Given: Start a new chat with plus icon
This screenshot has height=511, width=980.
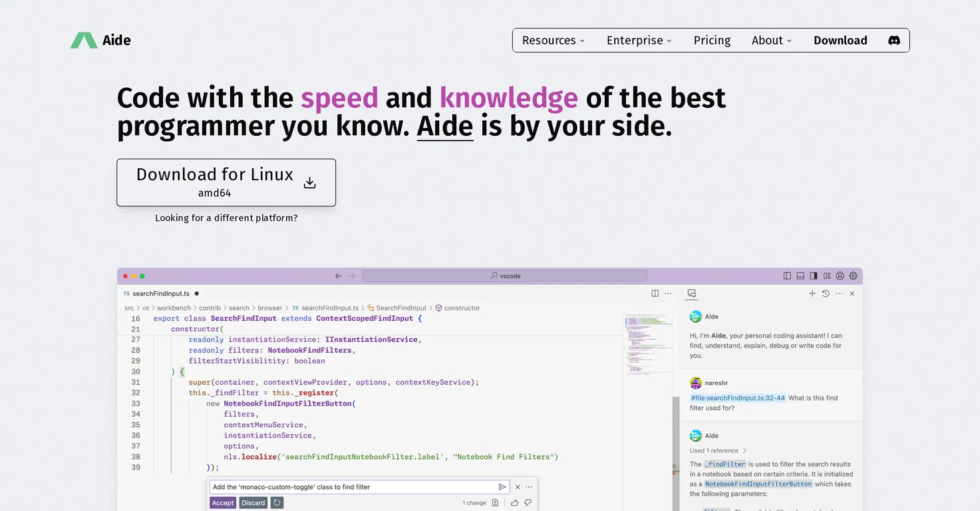Looking at the screenshot, I should click(812, 293).
